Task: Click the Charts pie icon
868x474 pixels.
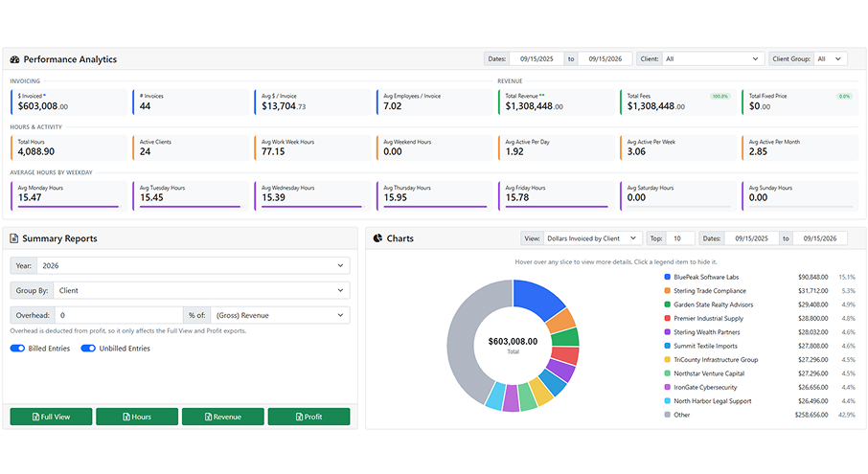Action: 377,238
